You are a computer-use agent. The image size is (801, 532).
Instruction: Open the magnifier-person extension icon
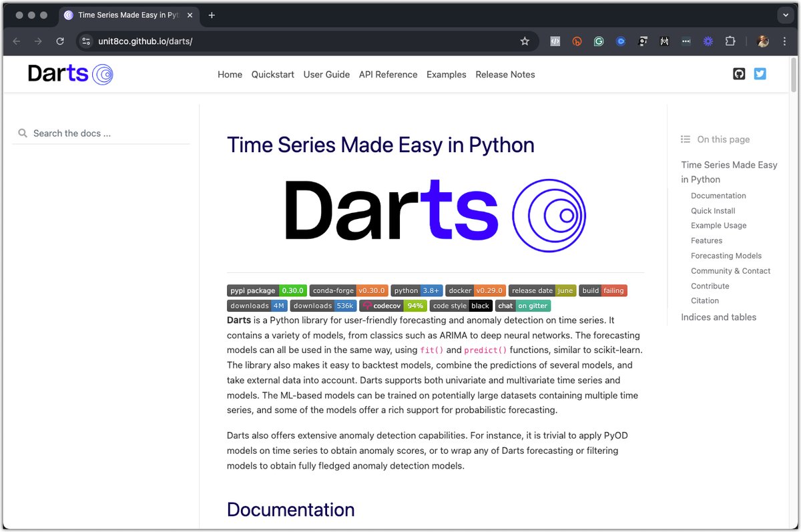coord(642,41)
